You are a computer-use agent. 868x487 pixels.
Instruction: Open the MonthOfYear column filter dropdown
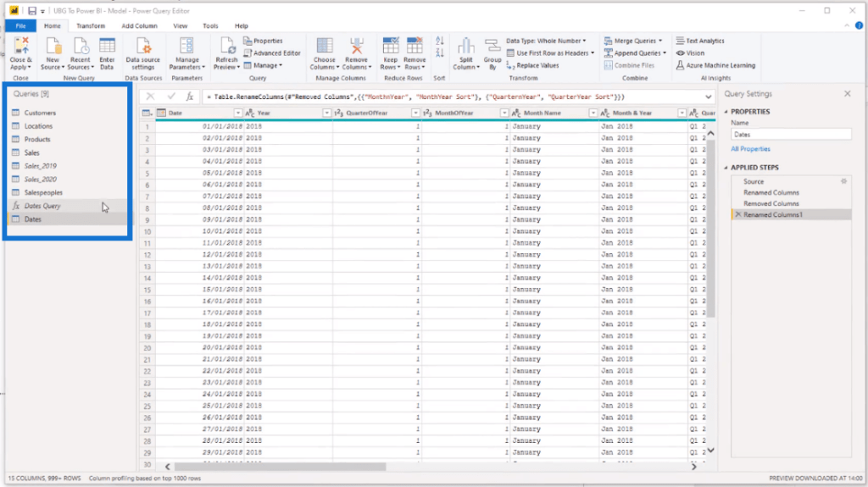504,113
